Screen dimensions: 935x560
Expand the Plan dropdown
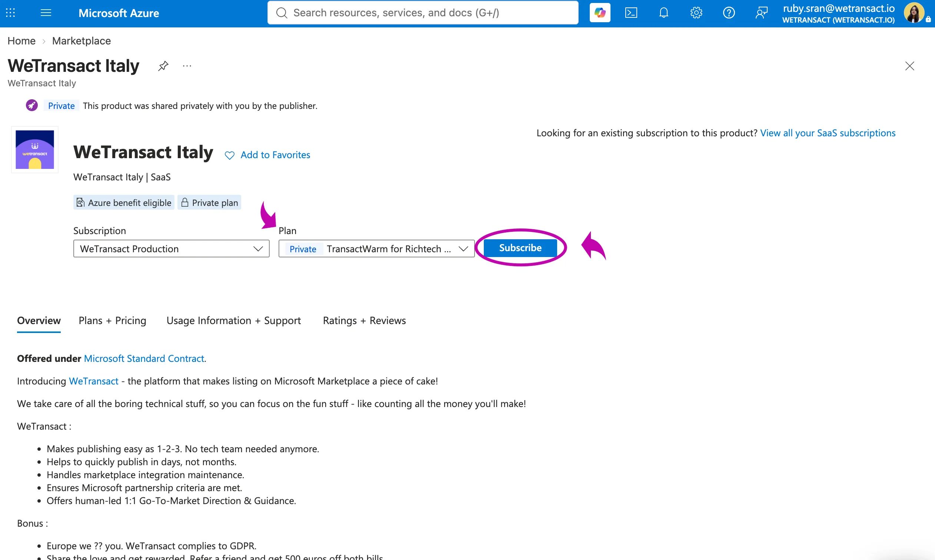[376, 249]
